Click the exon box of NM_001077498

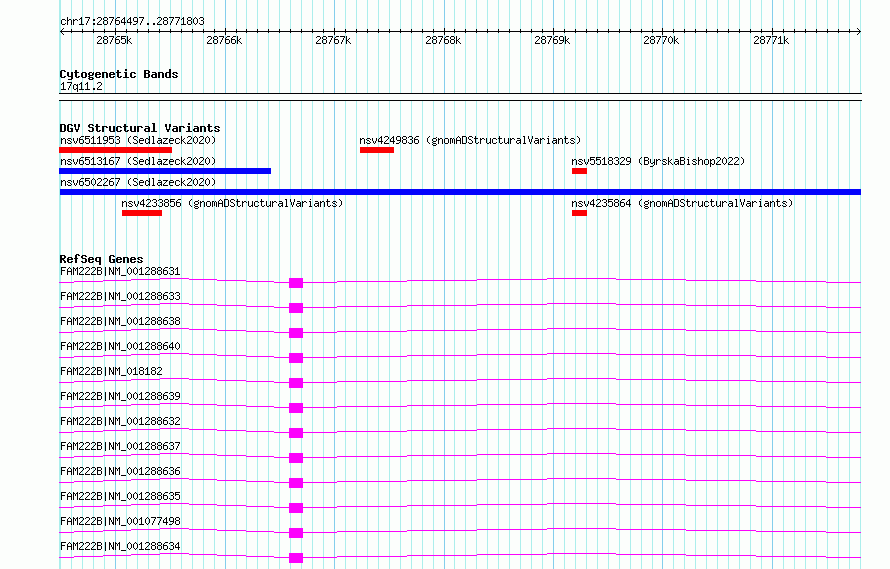pos(296,533)
